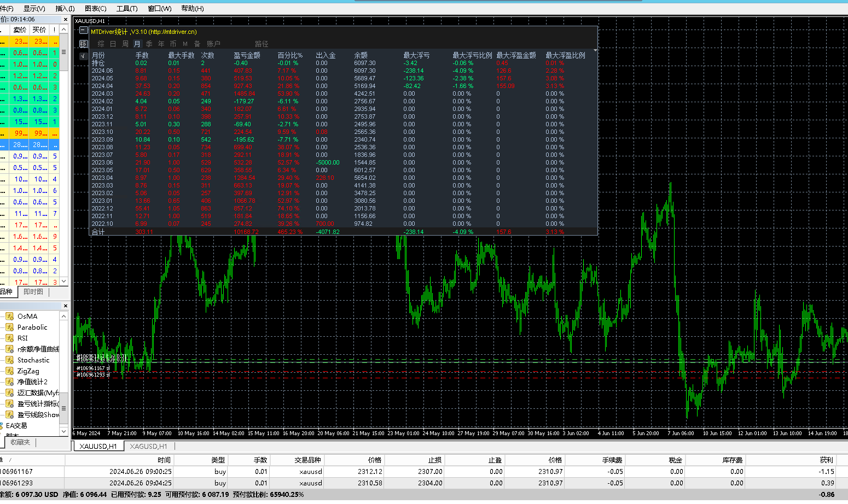Switch to the 收藏夹 tab in Navigator
Screen dimensions: 848x504
click(x=20, y=442)
